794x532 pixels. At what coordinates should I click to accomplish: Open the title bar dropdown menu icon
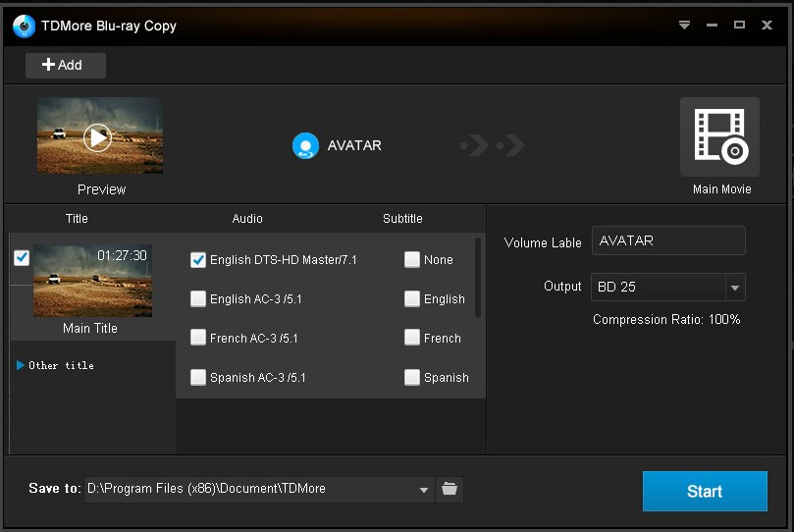click(x=684, y=26)
